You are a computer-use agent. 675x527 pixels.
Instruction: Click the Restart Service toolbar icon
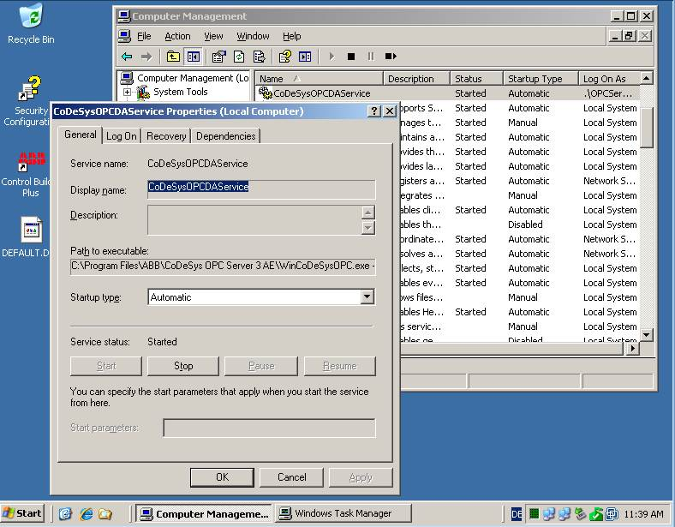390,56
